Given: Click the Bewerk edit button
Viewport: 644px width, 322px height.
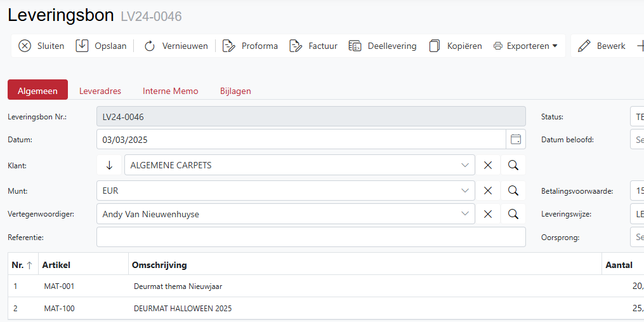Looking at the screenshot, I should [602, 46].
